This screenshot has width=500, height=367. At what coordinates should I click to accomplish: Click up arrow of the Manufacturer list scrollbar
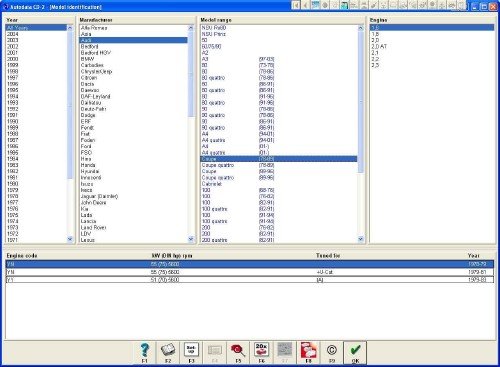coord(191,28)
